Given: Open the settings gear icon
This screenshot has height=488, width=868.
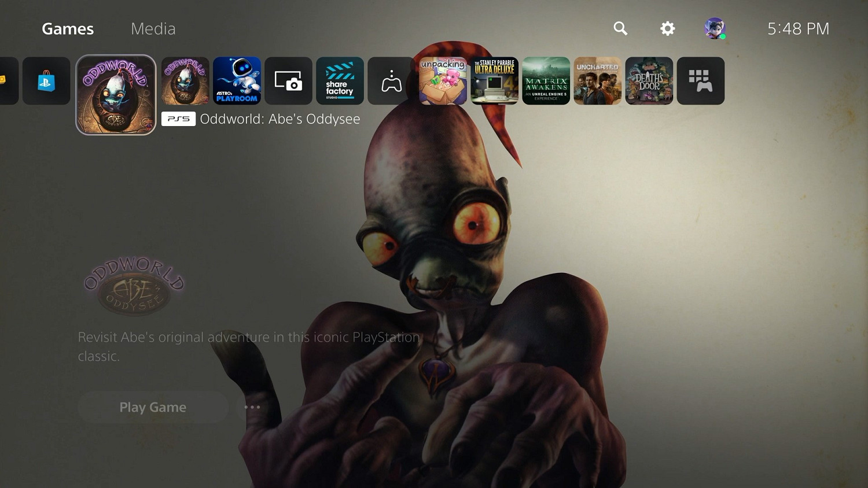Looking at the screenshot, I should [667, 28].
